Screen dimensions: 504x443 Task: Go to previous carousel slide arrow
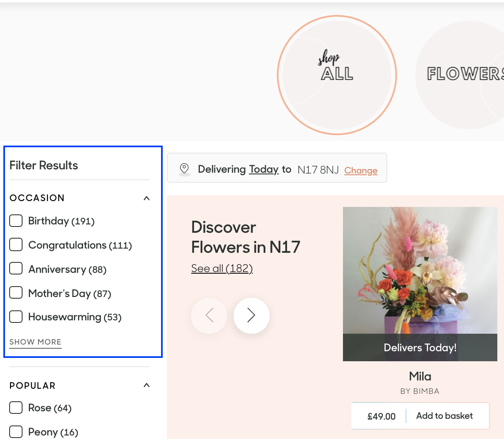coord(209,315)
